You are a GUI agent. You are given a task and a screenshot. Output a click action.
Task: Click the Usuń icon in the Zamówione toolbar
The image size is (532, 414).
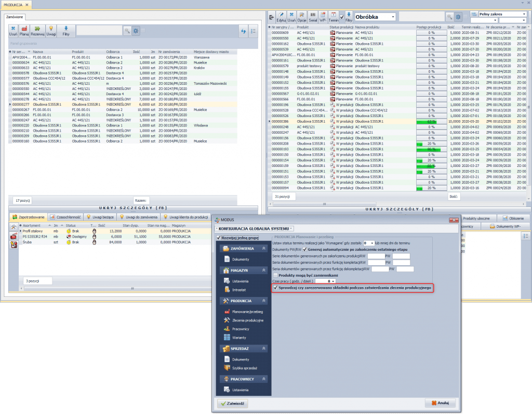[13, 31]
